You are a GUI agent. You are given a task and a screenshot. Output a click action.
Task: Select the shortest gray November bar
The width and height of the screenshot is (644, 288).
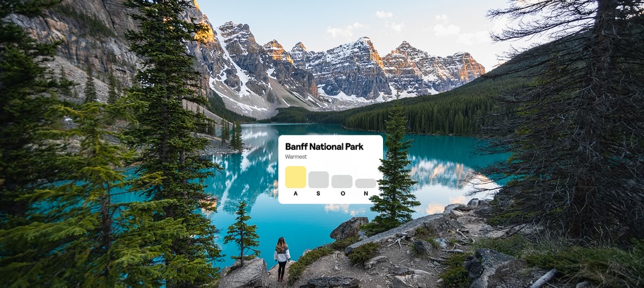pyautogui.click(x=366, y=184)
